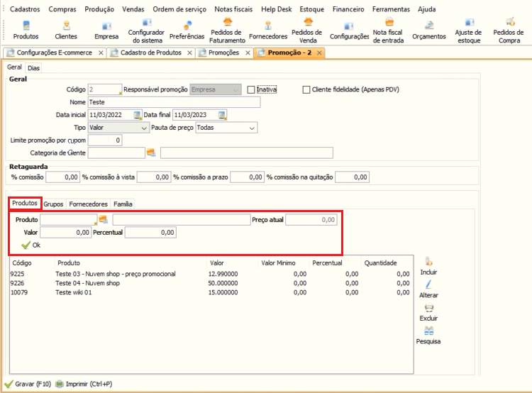Open Pedidos de Venda
Viewport: 532px width, 393px height.
tap(307, 31)
